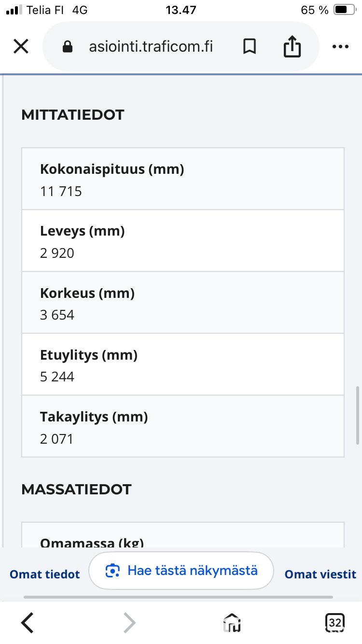Screen dimensions: 362x644
Task: Go back with the left arrow
Action: [28, 623]
